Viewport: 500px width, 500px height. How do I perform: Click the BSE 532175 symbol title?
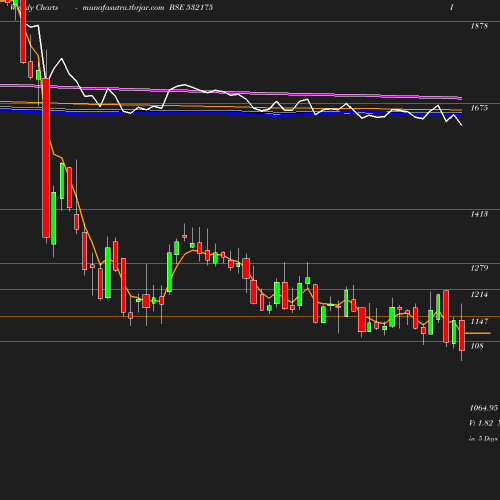click(x=191, y=7)
